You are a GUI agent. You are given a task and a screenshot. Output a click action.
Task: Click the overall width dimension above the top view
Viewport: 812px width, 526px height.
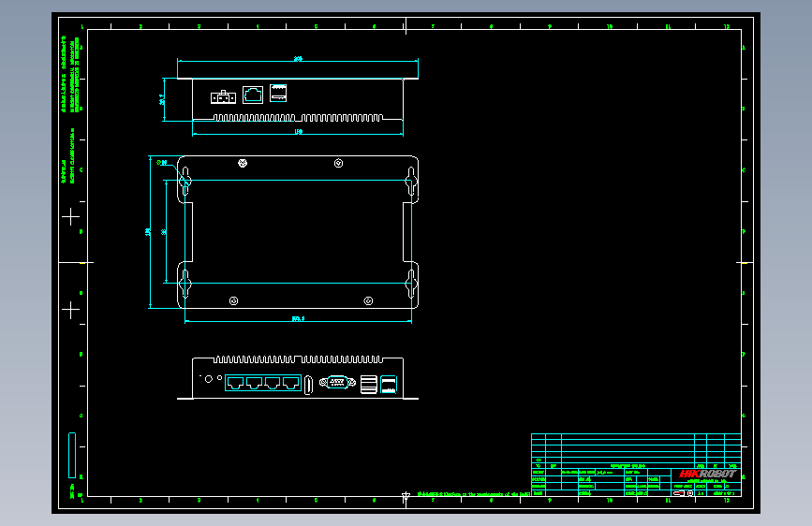coord(298,61)
